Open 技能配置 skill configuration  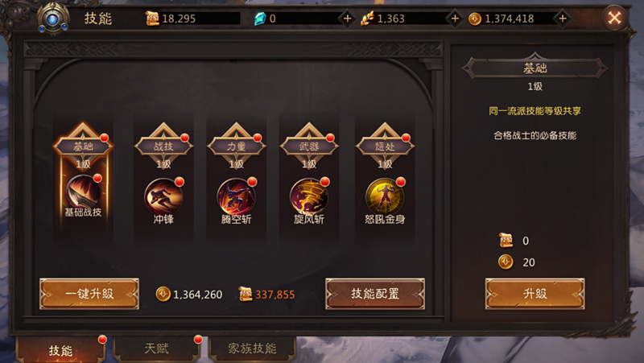(x=375, y=294)
